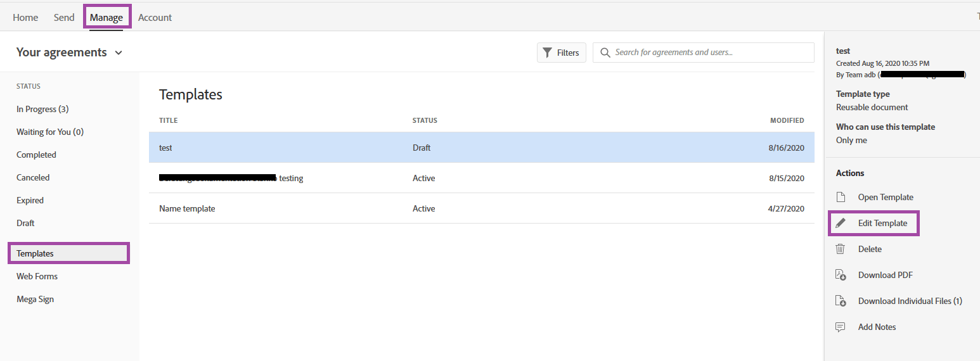Go to the Account tab
The image size is (980, 361).
[155, 17]
